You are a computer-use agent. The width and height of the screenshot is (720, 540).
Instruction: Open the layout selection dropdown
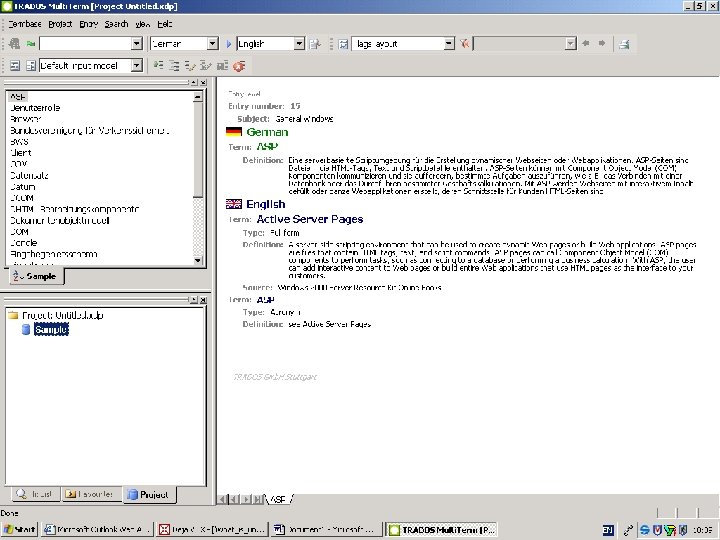pyautogui.click(x=449, y=44)
